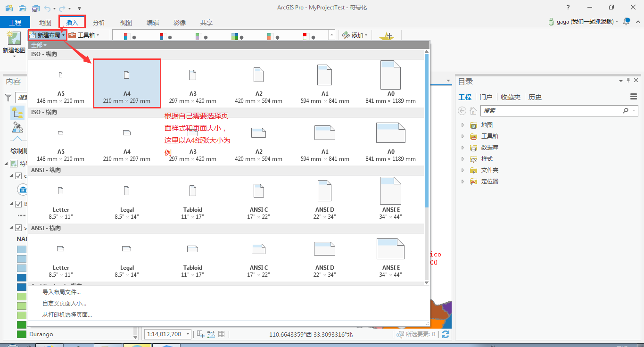644x347 pixels.
Task: Click the new project icon in title bar
Action: pyautogui.click(x=9, y=8)
